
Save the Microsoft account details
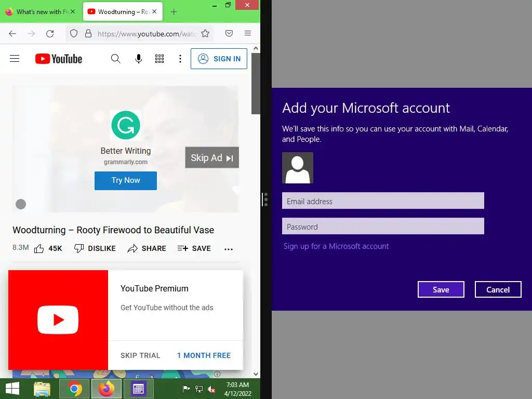coord(441,289)
